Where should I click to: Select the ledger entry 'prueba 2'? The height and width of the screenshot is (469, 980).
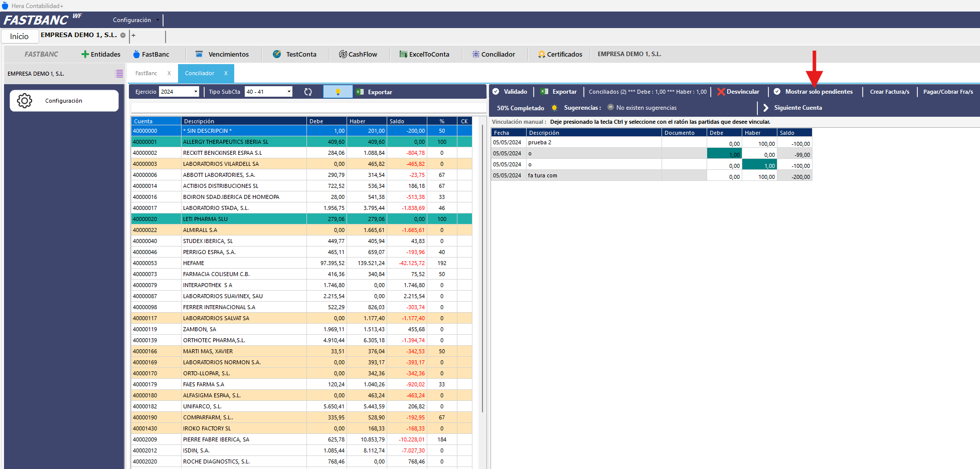tap(651, 142)
